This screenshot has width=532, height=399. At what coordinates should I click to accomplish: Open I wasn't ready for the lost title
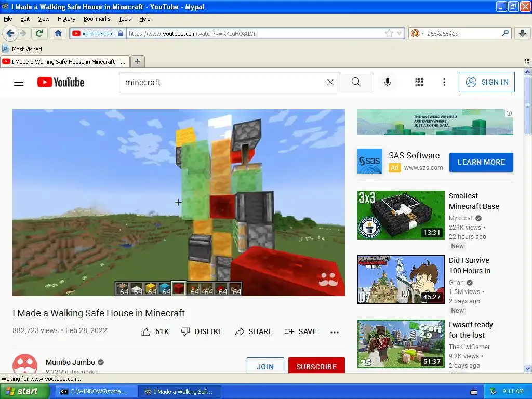(471, 330)
